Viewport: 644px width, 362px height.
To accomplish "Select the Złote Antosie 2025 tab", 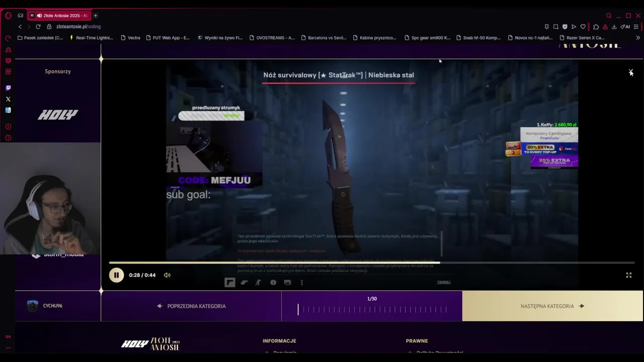I will coord(59,16).
